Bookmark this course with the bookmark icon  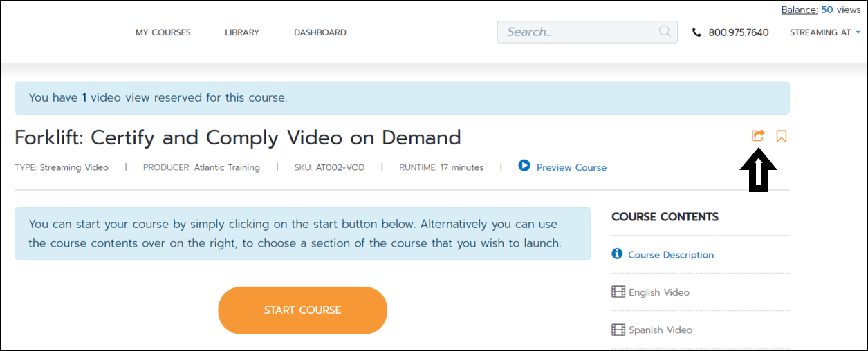tap(782, 136)
